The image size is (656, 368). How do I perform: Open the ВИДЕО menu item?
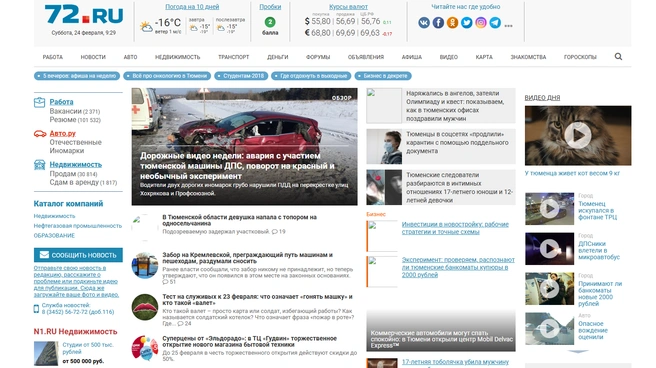click(448, 57)
